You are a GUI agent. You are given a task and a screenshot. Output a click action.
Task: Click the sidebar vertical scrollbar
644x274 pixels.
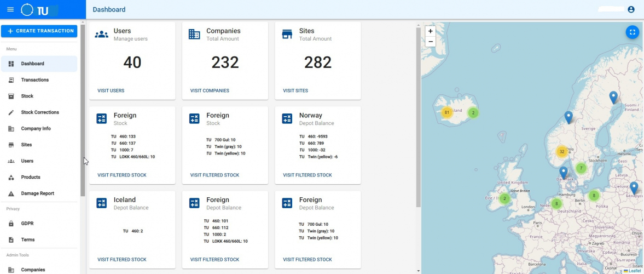coord(83,110)
